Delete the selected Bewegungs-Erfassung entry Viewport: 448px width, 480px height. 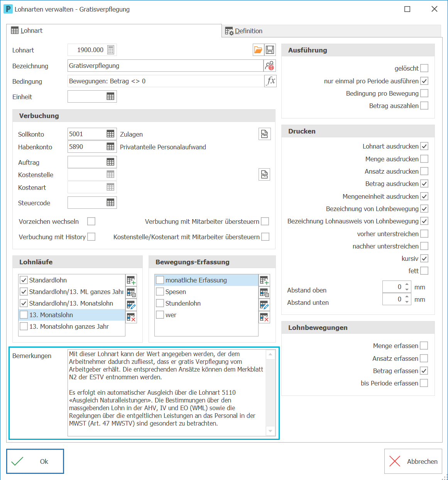click(264, 317)
